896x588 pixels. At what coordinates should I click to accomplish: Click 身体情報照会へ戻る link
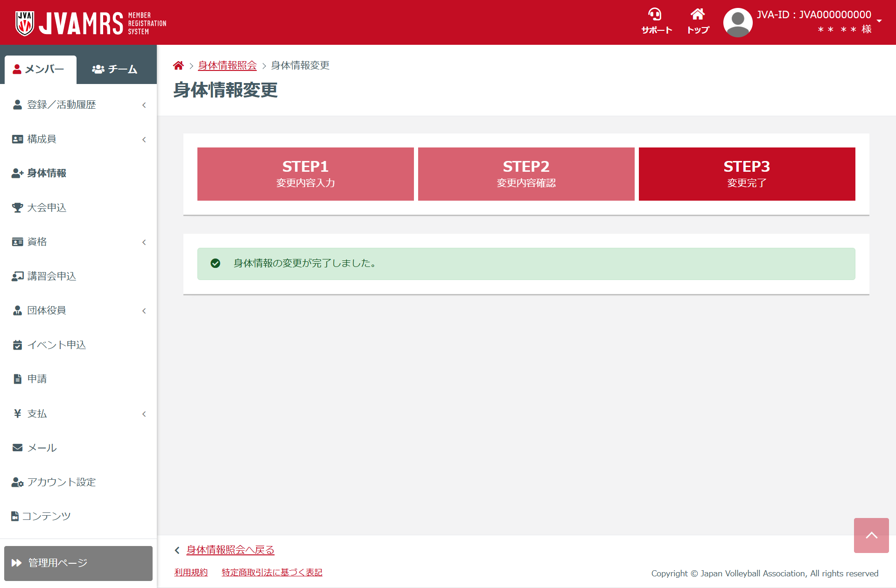pyautogui.click(x=230, y=550)
